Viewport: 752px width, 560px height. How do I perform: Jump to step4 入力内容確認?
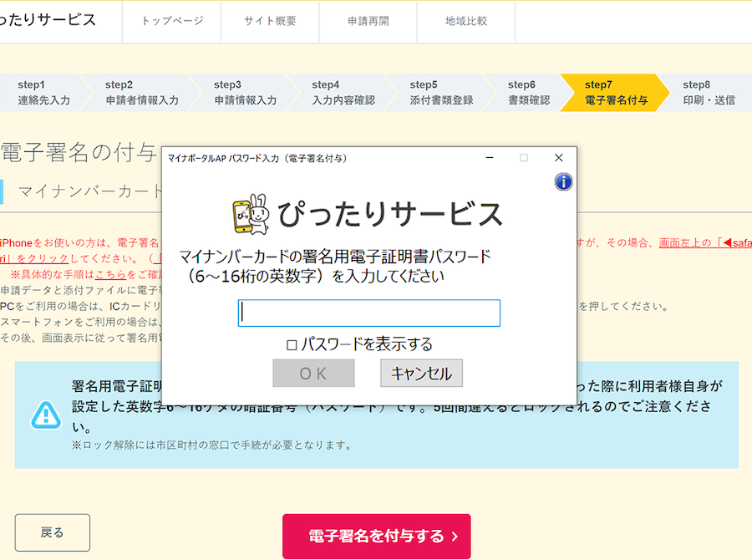click(x=343, y=92)
